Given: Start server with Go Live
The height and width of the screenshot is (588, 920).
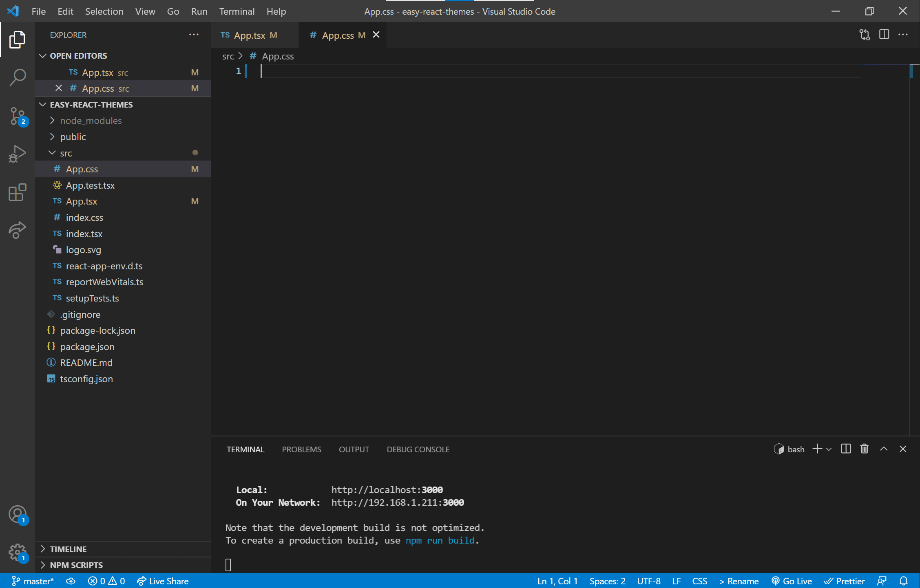Looking at the screenshot, I should (792, 581).
